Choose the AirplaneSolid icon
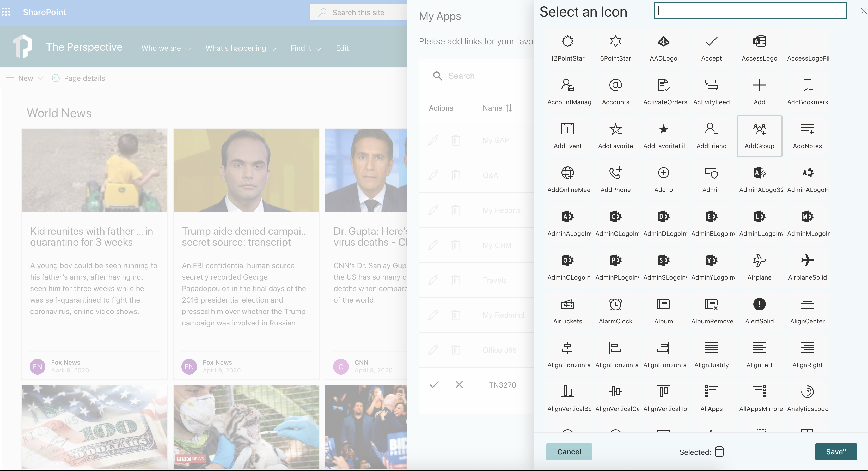This screenshot has height=471, width=868. pos(807,267)
